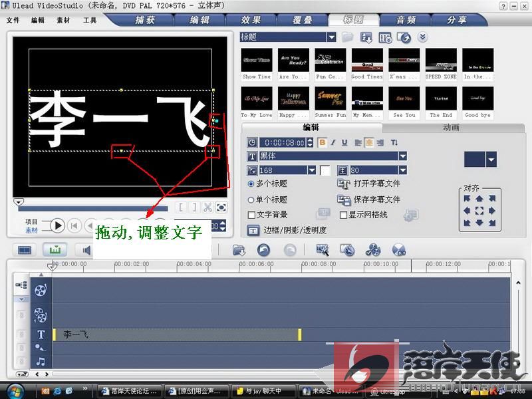Switch to storyboard view
This screenshot has height=399, width=532.
click(25, 251)
